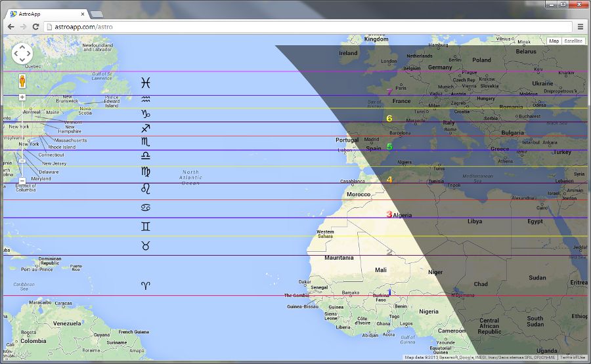The image size is (591, 364).
Task: Go back to previous page
Action: [x=11, y=27]
